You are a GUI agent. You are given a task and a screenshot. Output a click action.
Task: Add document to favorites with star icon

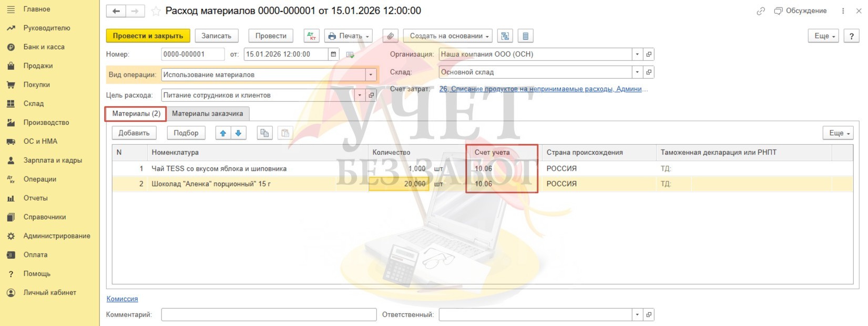click(156, 11)
